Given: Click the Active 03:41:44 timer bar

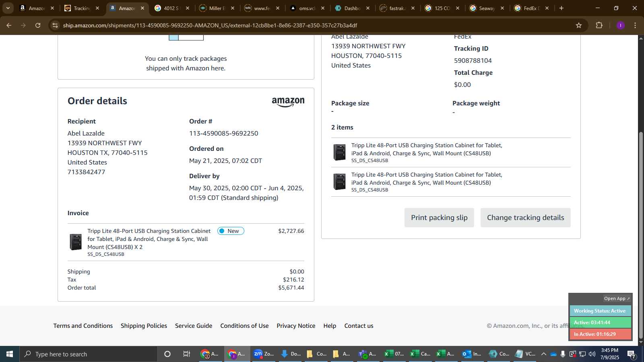Looking at the screenshot, I should 600,323.
